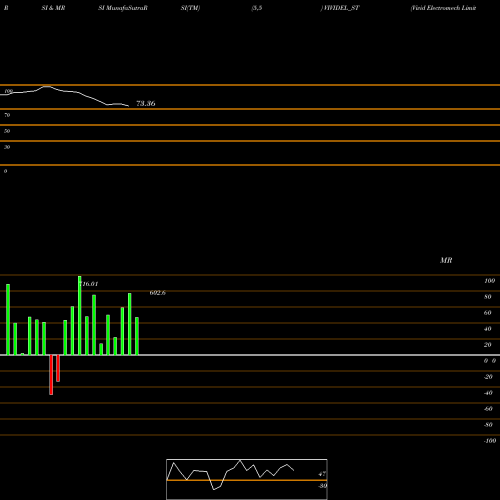
Task: Click the -40 label on the MR axis
Action: [x=488, y=393]
